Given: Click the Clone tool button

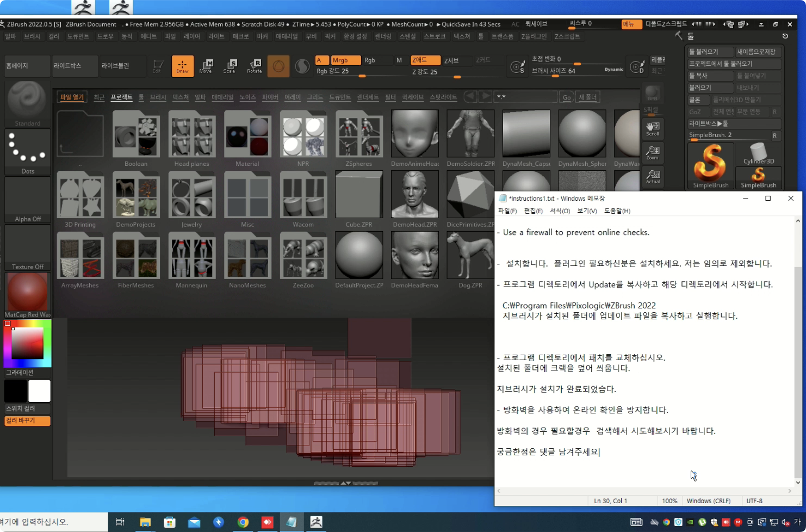Looking at the screenshot, I should coord(699,100).
